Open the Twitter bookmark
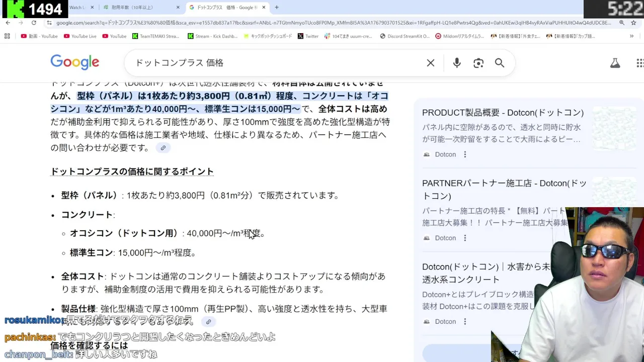 (308, 36)
